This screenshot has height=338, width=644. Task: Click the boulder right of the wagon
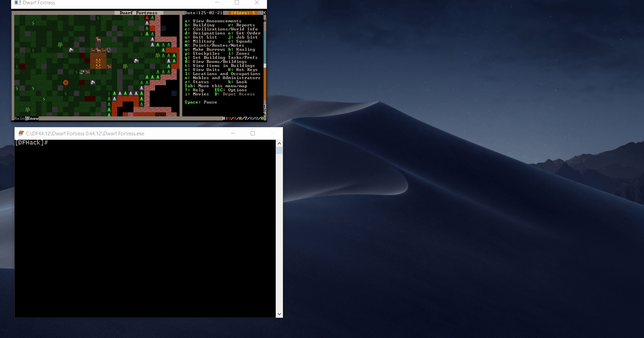point(136,61)
